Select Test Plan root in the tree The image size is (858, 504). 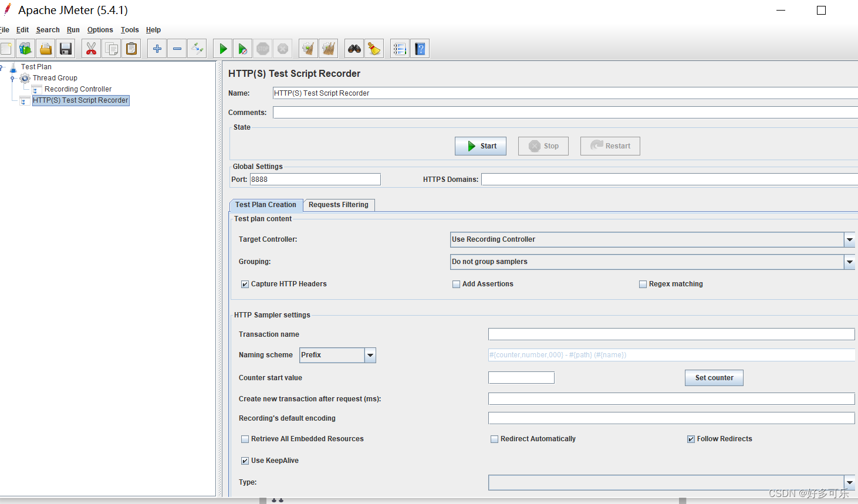[x=36, y=67]
